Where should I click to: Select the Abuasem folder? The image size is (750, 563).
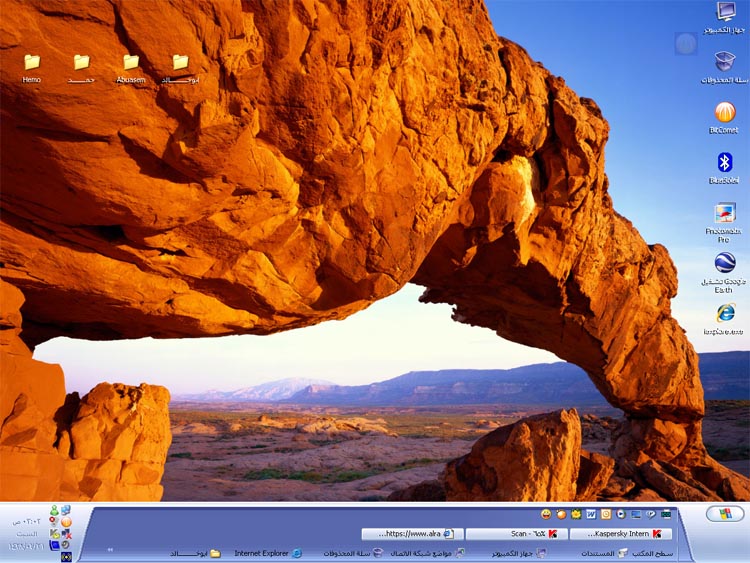131,69
